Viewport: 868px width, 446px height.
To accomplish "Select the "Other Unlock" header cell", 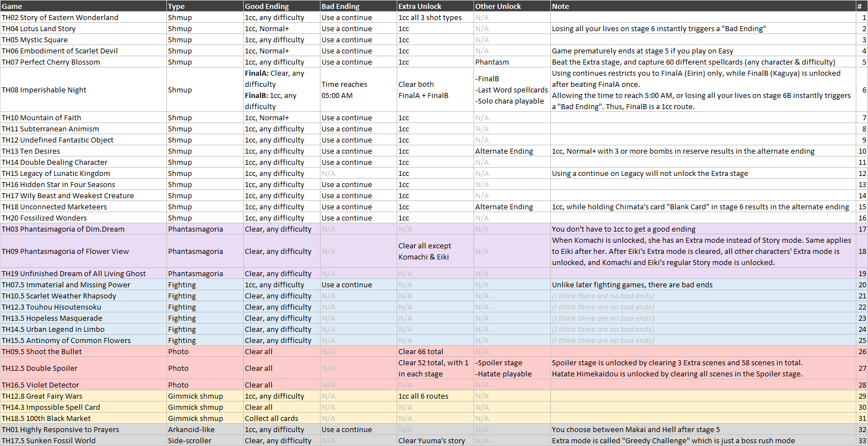I will (x=512, y=6).
